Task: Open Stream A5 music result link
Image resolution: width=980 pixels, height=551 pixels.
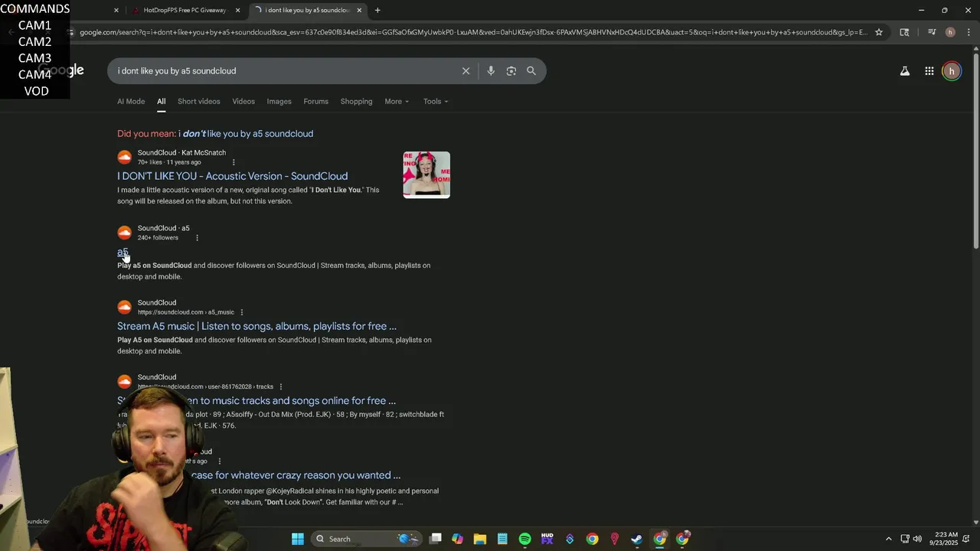Action: [256, 326]
